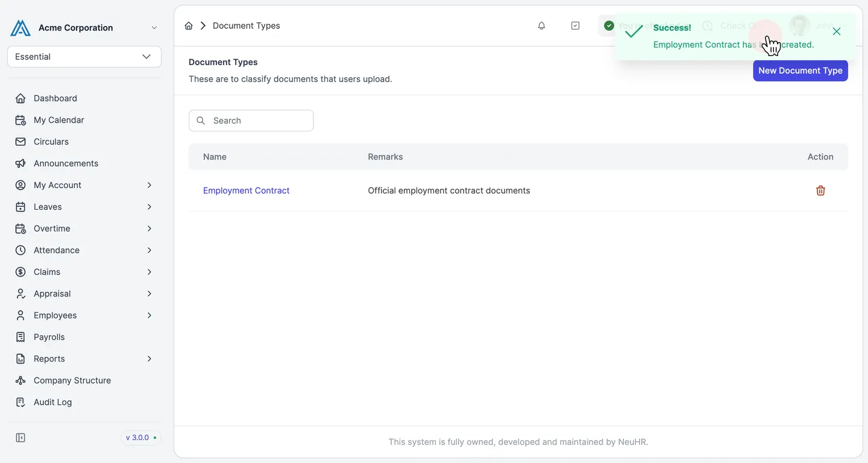Image resolution: width=868 pixels, height=463 pixels.
Task: Click the search magnifier icon
Action: tap(201, 121)
